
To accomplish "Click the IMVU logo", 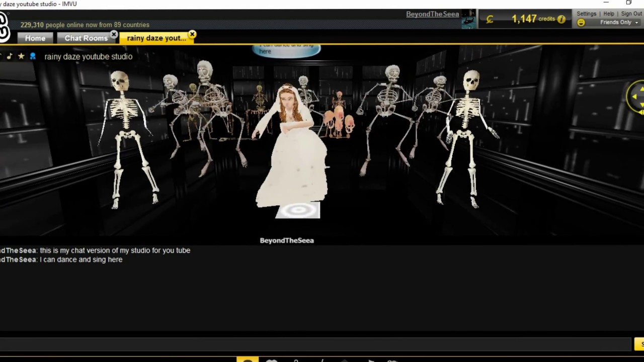I will pyautogui.click(x=4, y=27).
